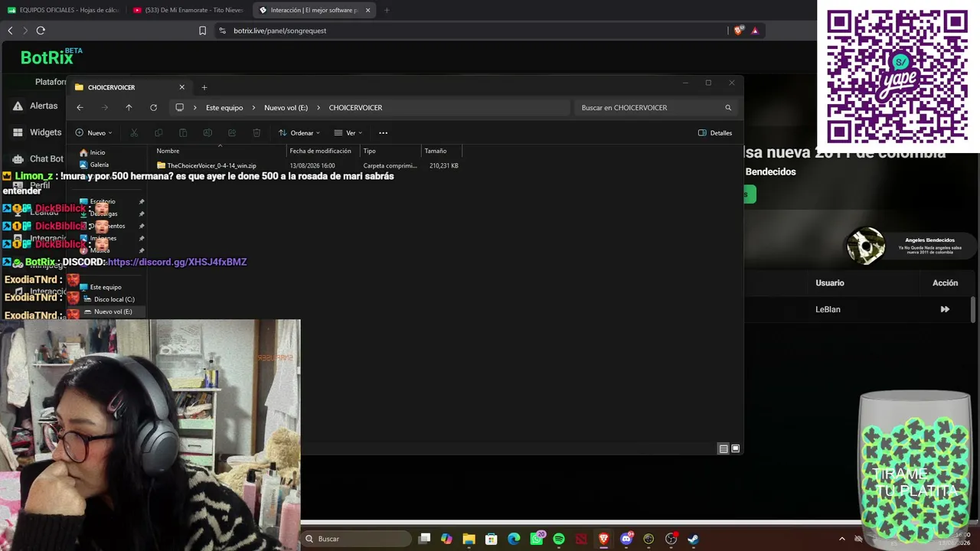This screenshot has width=980, height=551.
Task: Go back in File Explorer navigation
Action: click(80, 108)
